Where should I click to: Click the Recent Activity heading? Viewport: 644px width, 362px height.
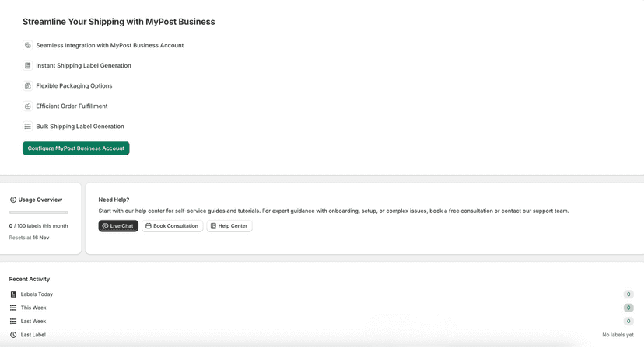tap(30, 279)
